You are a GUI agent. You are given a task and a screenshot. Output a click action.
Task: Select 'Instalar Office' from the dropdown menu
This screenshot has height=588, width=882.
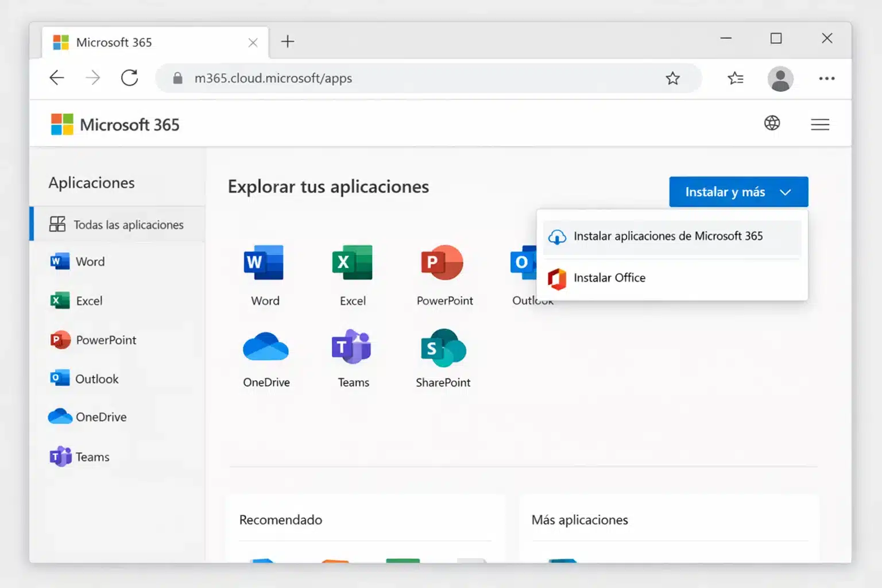click(610, 278)
